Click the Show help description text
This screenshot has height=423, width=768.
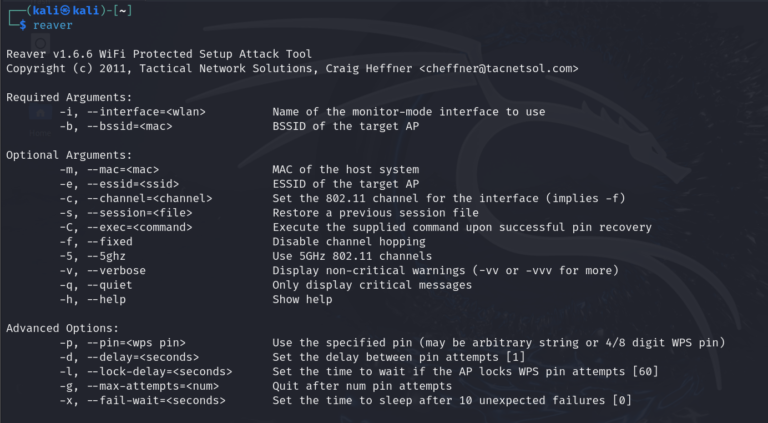[302, 300]
